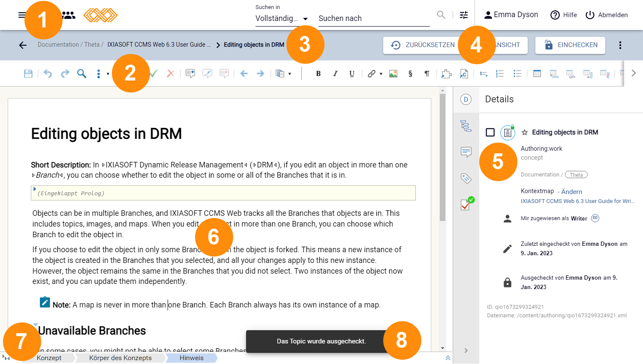The width and height of the screenshot is (643, 364).
Task: Click the editor vertical scrollbar thumb
Action: [442, 157]
